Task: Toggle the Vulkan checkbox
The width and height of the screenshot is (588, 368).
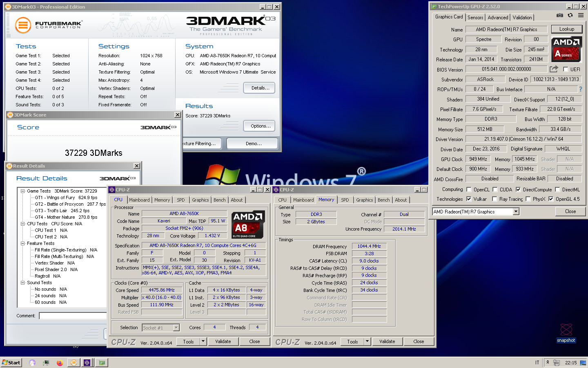Action: point(469,199)
